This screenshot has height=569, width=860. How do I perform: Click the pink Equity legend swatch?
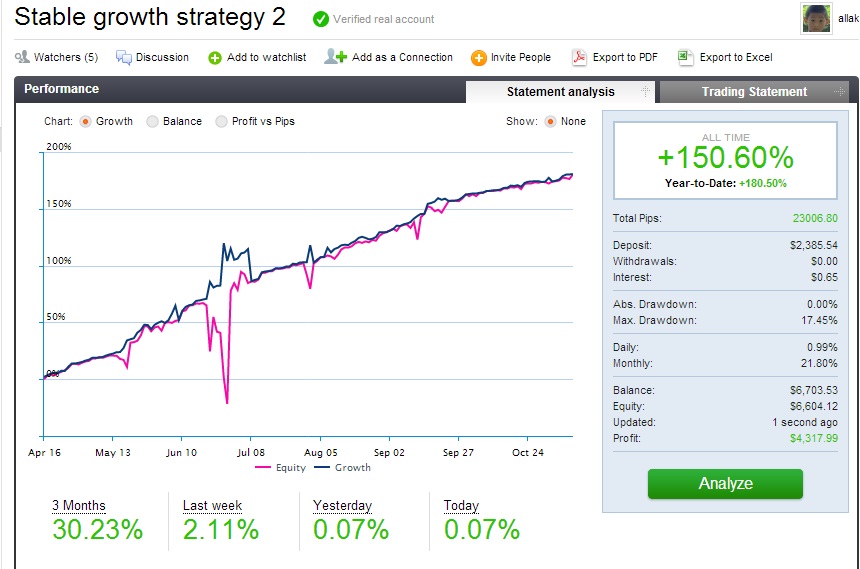264,468
